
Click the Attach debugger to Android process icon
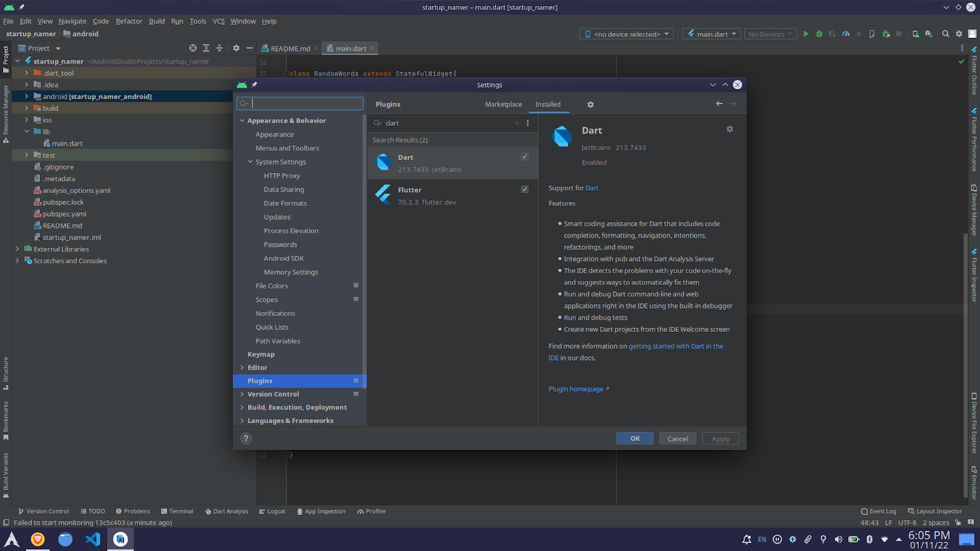tap(886, 34)
